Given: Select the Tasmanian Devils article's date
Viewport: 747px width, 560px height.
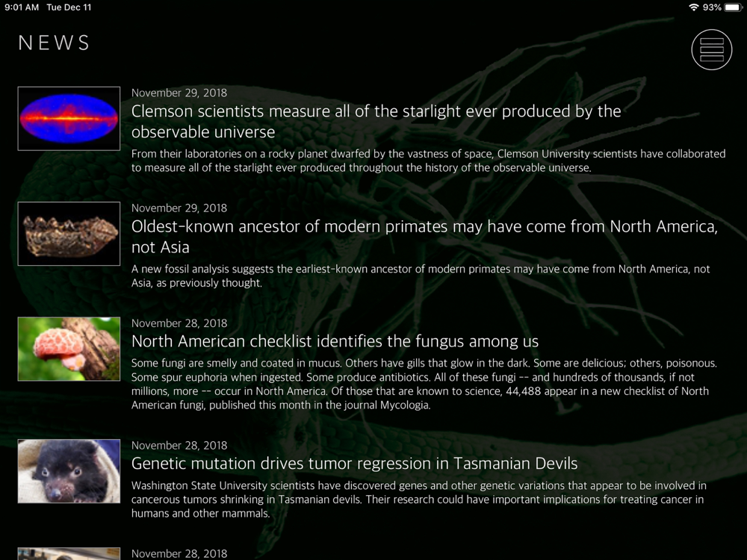Looking at the screenshot, I should 179,445.
